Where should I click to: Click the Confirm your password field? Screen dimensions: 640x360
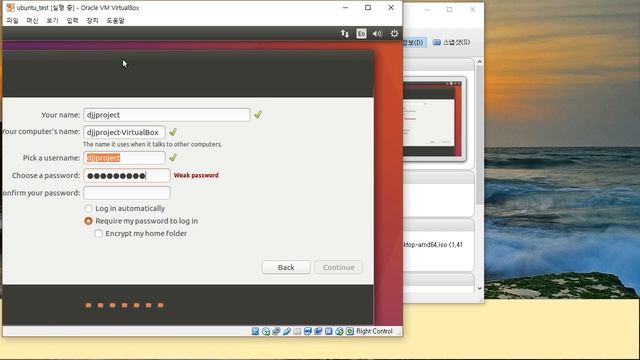click(x=127, y=193)
